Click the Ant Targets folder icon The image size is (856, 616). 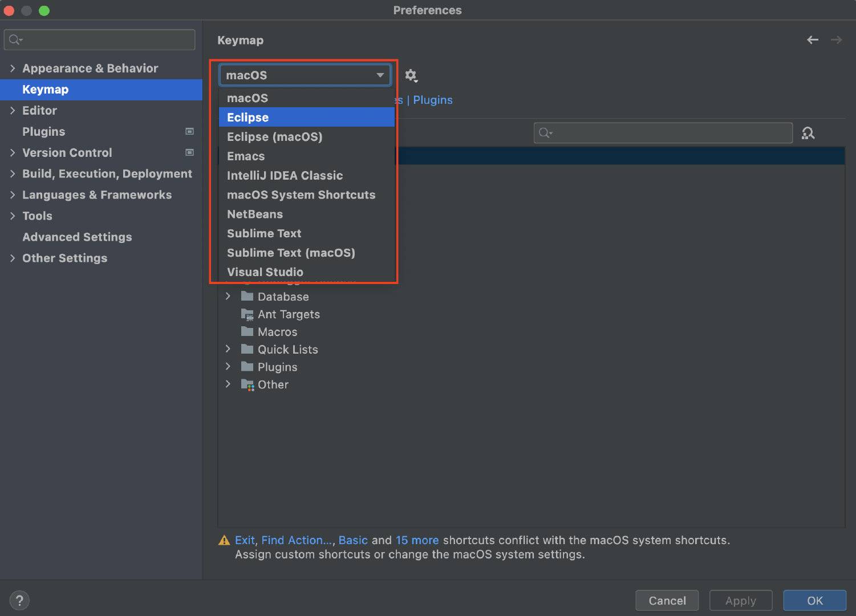(x=247, y=314)
